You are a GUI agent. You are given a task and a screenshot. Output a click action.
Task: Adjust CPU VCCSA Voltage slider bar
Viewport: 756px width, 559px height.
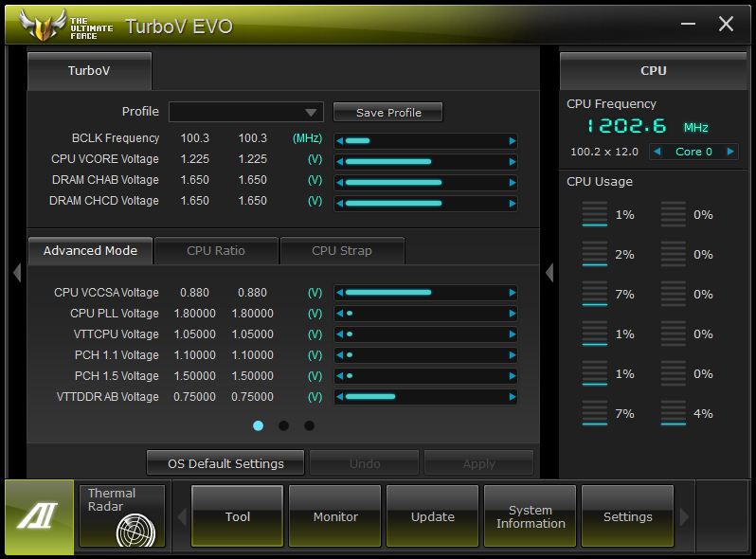point(425,292)
